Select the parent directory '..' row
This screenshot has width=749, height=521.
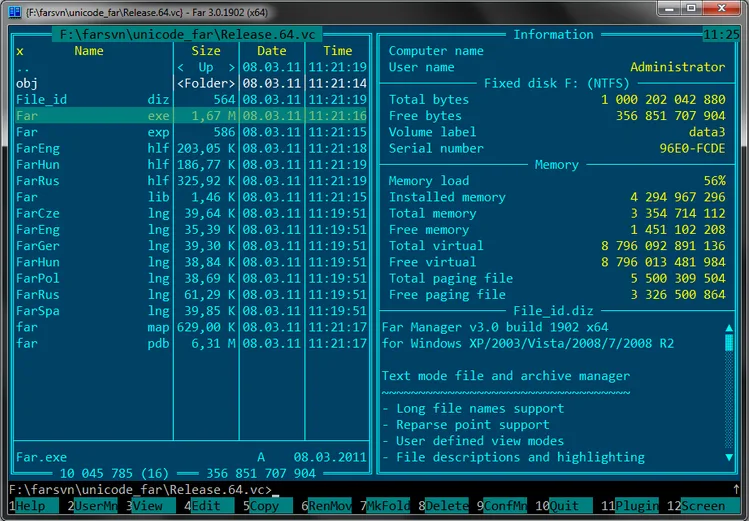pyautogui.click(x=191, y=67)
